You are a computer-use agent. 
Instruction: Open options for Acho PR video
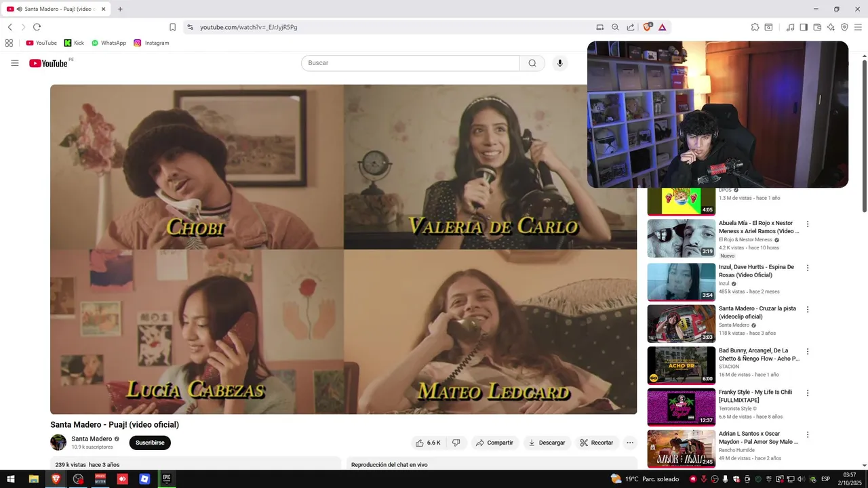(807, 352)
